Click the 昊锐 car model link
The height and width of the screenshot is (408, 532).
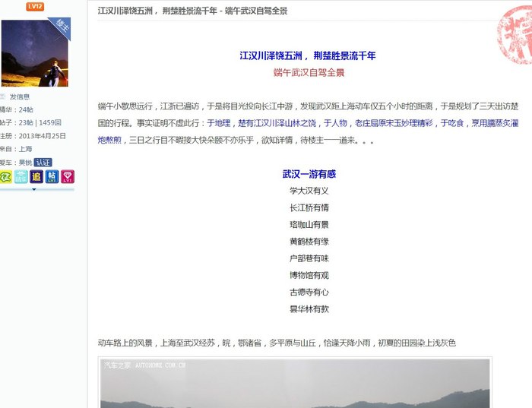[25, 163]
